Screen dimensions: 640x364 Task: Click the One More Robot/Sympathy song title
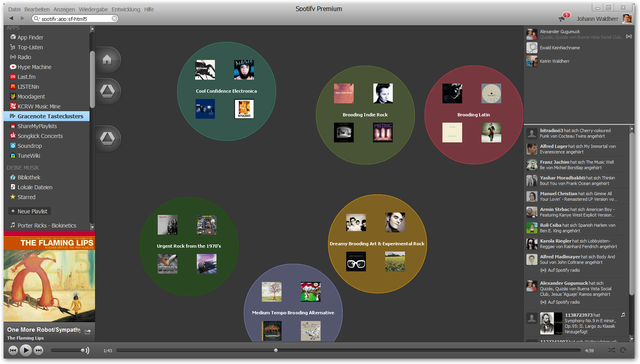click(44, 330)
